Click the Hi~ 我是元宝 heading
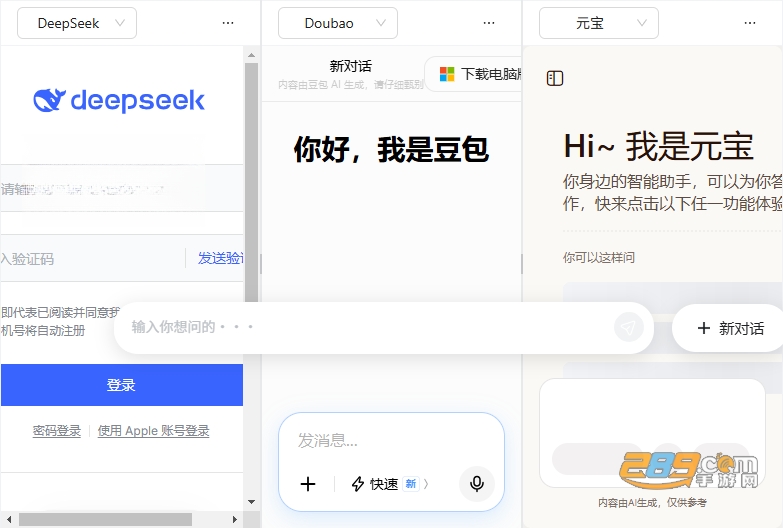783x528 pixels. click(x=659, y=146)
